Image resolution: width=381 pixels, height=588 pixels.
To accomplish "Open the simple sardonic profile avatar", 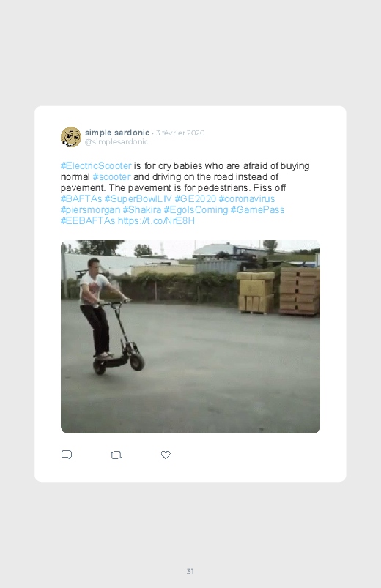I will click(x=71, y=137).
